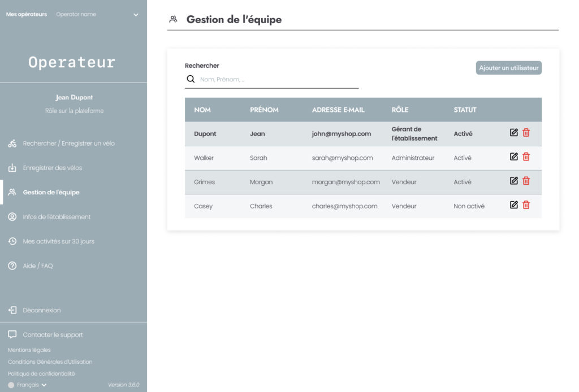
Task: Click the Grimes name cell
Action: [204, 182]
